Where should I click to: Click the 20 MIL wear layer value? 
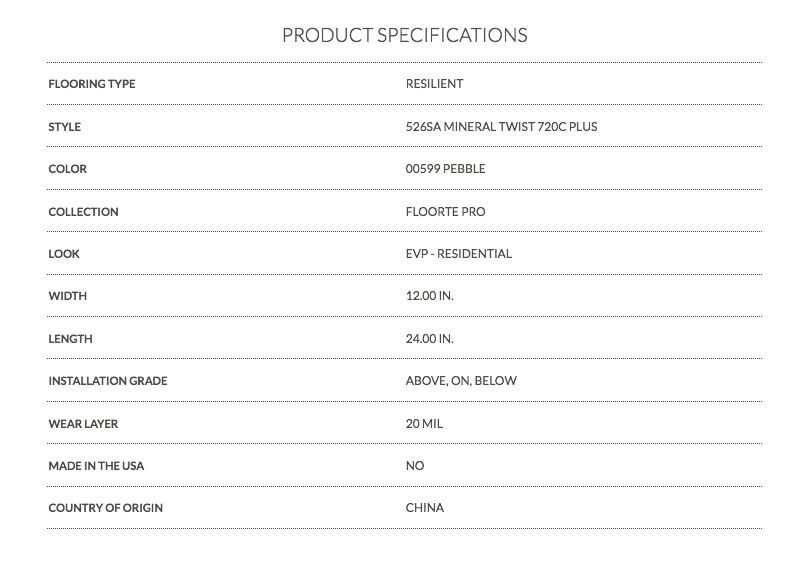(425, 424)
